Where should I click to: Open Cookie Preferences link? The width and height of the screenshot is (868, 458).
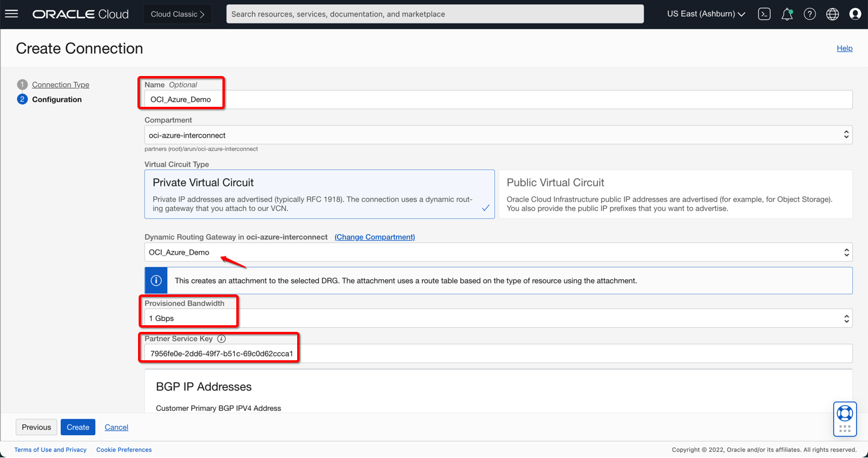tap(124, 450)
